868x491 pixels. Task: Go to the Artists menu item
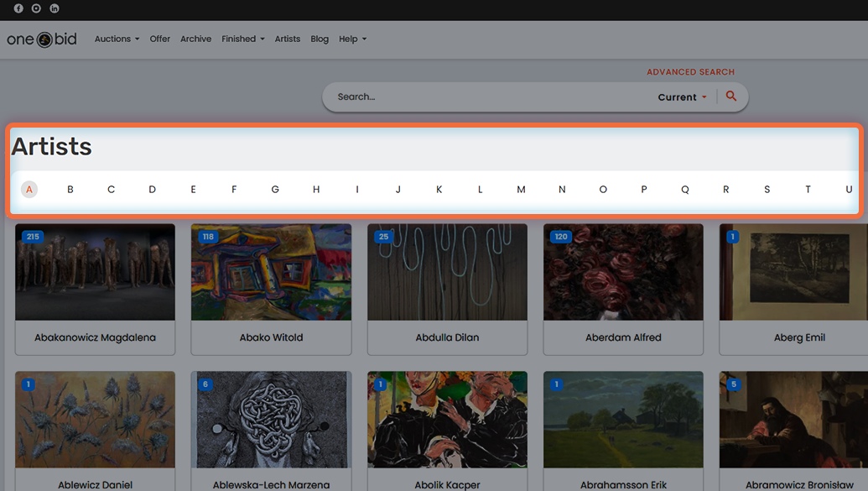pos(288,39)
